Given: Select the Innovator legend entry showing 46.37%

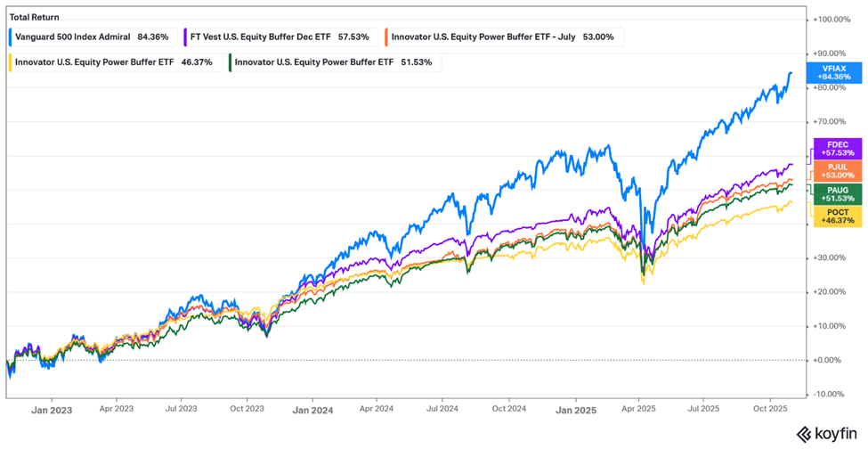Looking at the screenshot, I should pos(112,63).
